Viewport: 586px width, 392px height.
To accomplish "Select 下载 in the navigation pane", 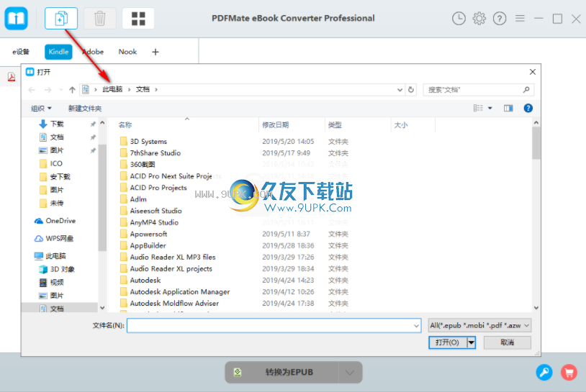I will pos(57,124).
